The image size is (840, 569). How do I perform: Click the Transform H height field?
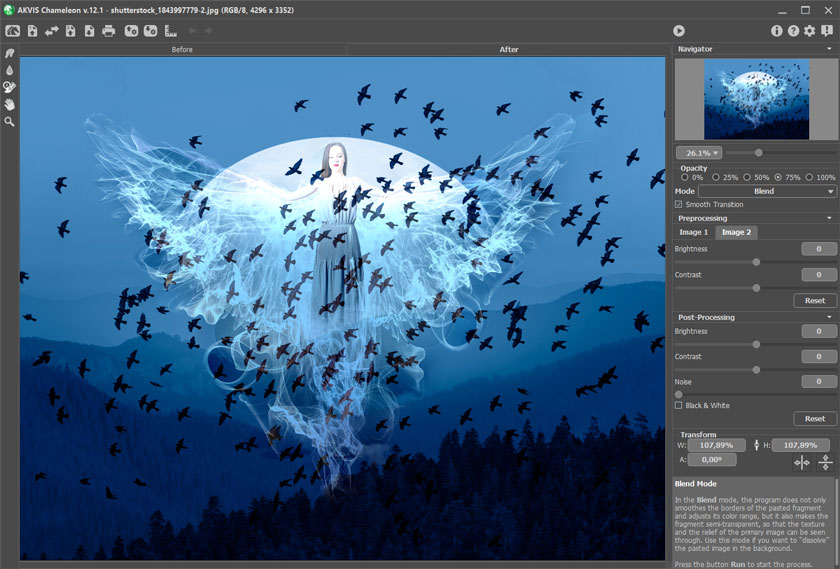[800, 445]
